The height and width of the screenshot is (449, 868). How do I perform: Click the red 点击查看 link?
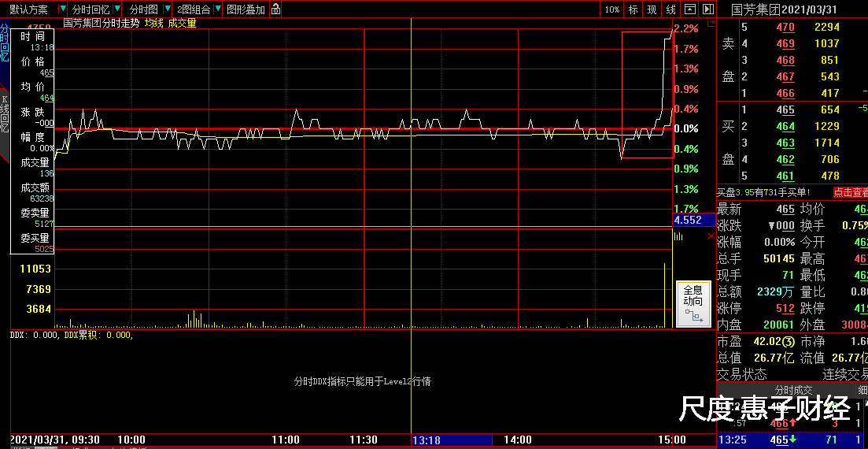click(850, 192)
